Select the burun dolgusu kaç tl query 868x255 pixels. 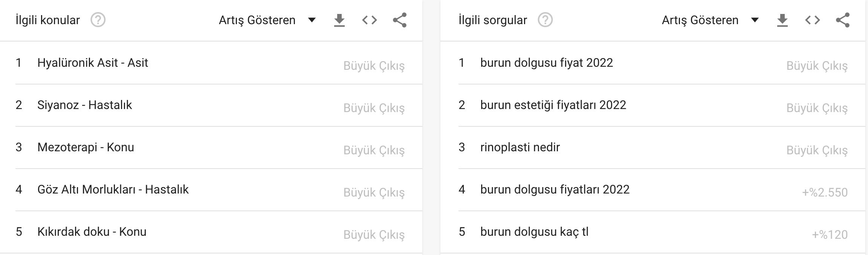pyautogui.click(x=662, y=232)
